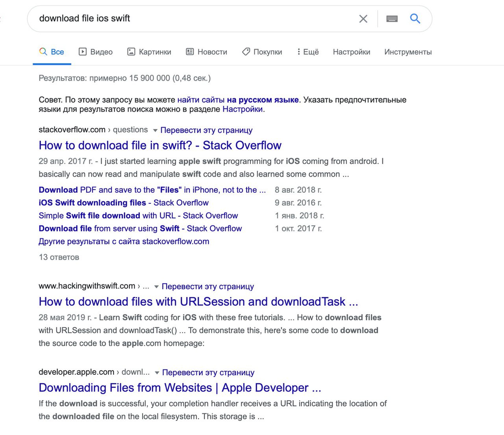Open the URLSession and downloadTask result
This screenshot has width=504, height=435.
[198, 302]
